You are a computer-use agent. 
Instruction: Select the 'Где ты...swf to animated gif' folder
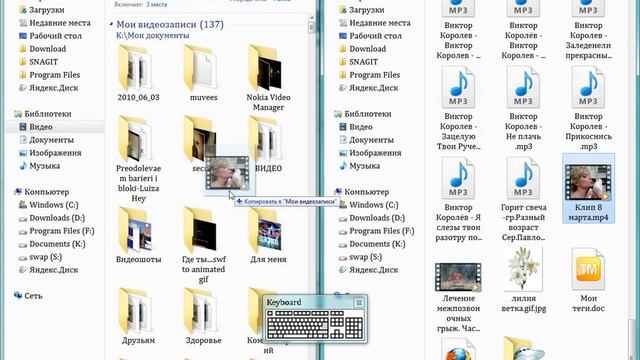coord(203,245)
